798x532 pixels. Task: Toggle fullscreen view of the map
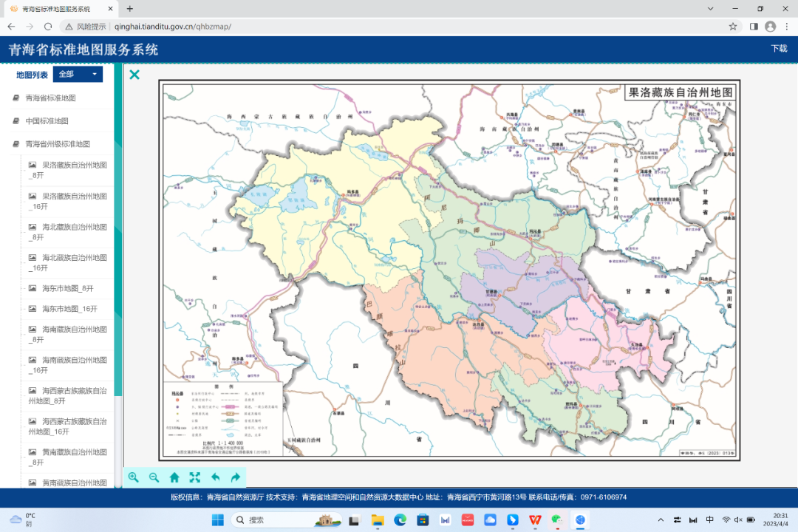pyautogui.click(x=194, y=477)
